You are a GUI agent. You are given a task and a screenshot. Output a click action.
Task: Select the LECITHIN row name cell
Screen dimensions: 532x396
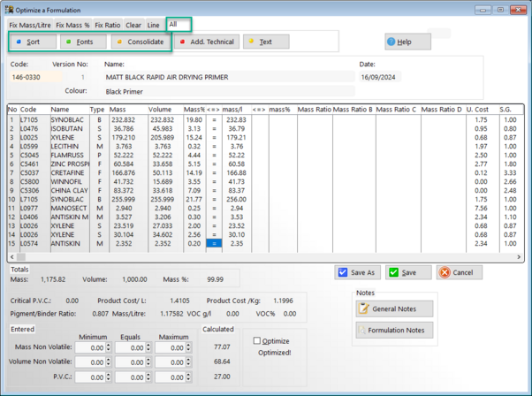(x=70, y=146)
